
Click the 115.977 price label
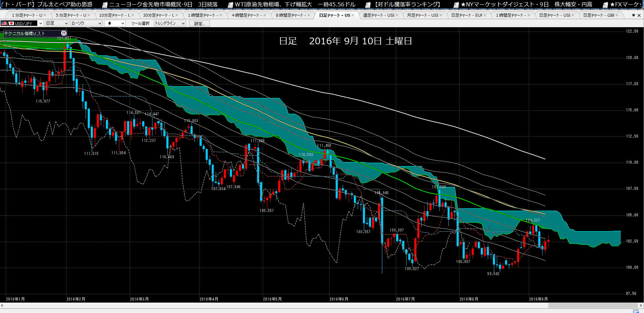pos(43,101)
